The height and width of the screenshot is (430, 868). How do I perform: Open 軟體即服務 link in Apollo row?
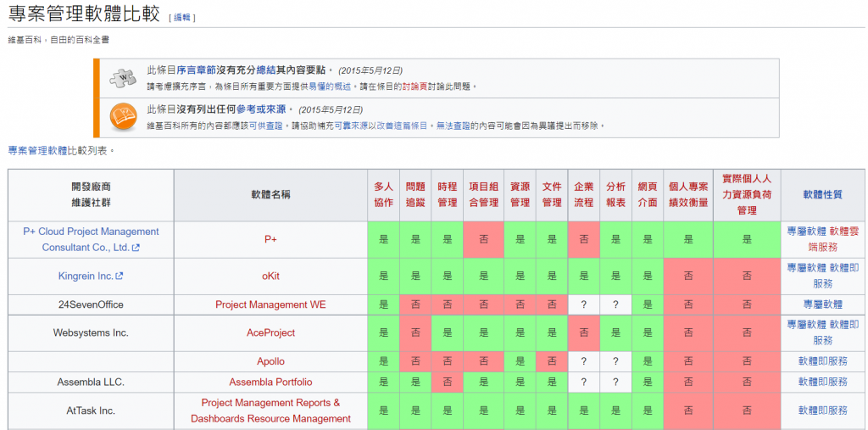tap(822, 362)
